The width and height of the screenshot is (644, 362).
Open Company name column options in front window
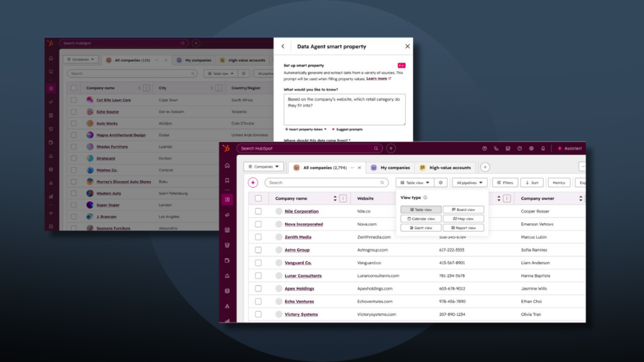tap(343, 198)
